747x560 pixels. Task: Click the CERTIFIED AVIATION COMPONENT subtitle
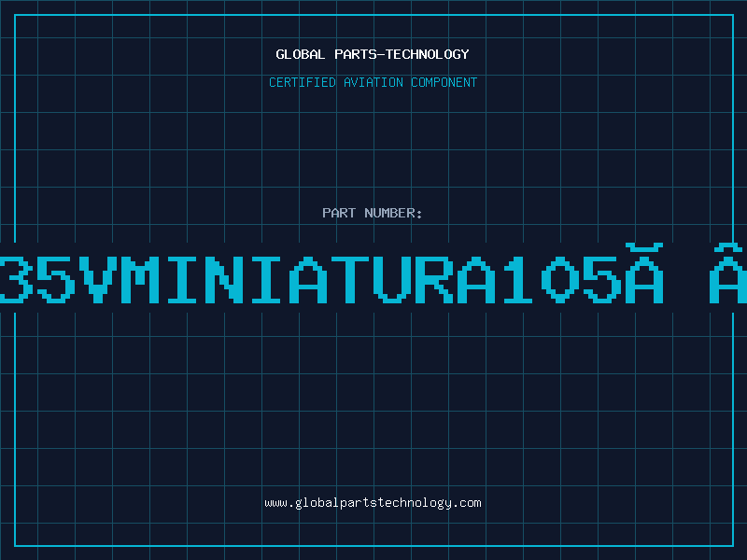[x=373, y=82]
